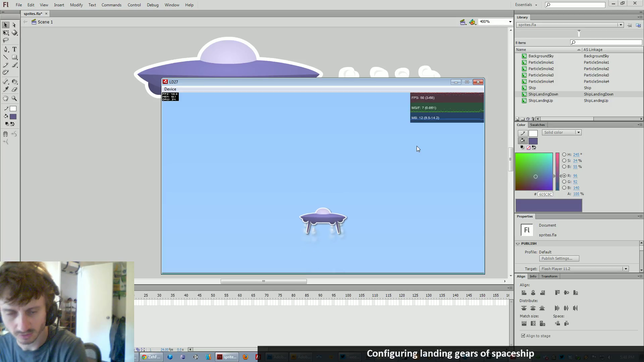
Task: Select the Subselection tool
Action: pyautogui.click(x=14, y=25)
